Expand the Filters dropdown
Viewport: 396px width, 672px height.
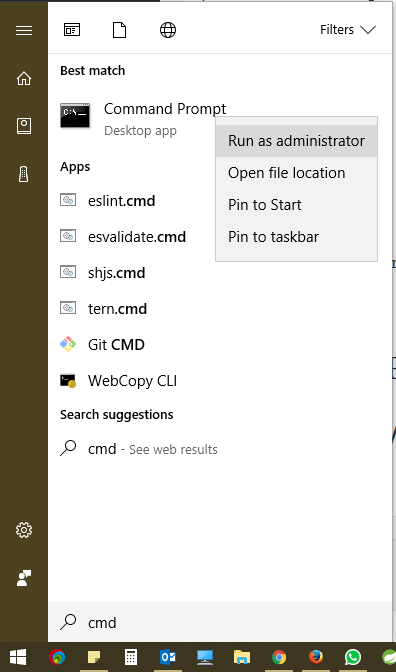coord(348,30)
